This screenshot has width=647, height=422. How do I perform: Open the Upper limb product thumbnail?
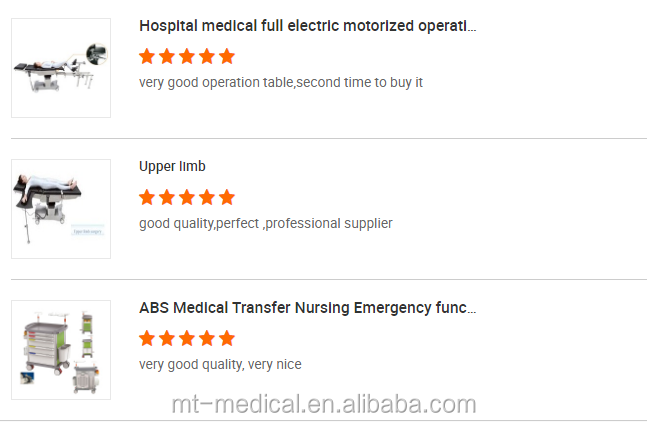click(61, 209)
